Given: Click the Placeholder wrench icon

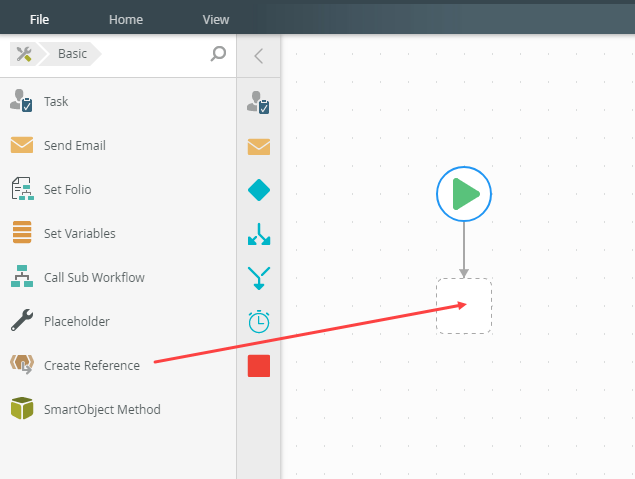Looking at the screenshot, I should (x=22, y=320).
